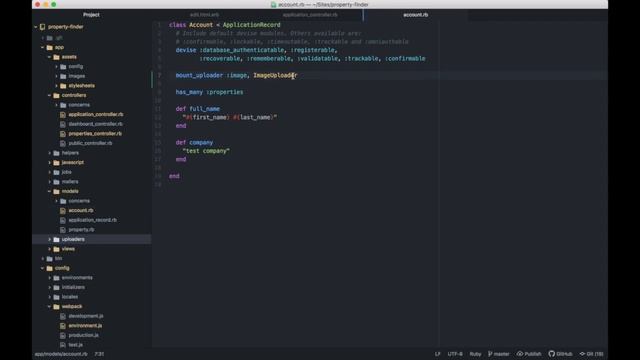Select the account.rb editor tab
The image size is (640, 360).
416,15
